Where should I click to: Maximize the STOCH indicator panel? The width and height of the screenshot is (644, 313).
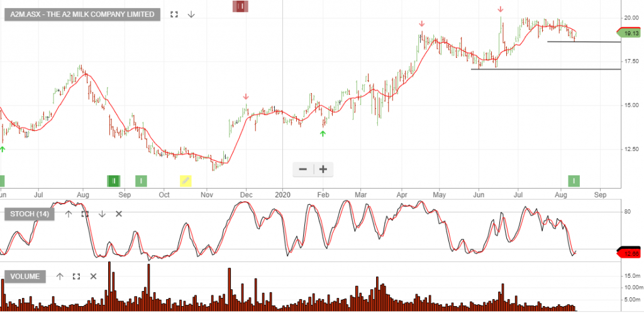coord(85,214)
